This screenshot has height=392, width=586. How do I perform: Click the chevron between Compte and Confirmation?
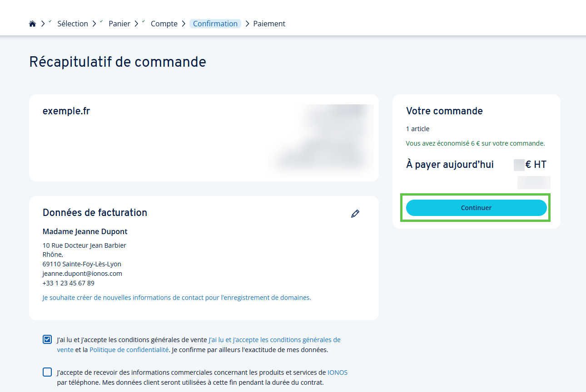pyautogui.click(x=184, y=24)
